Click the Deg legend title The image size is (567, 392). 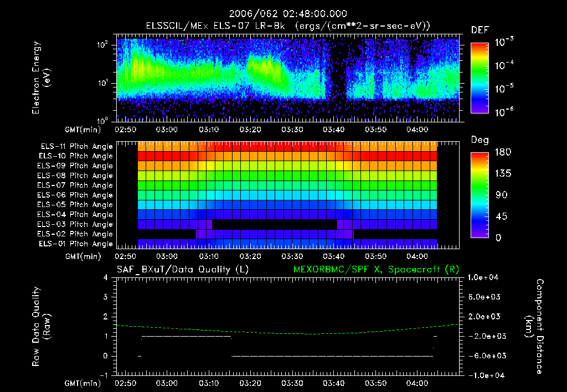(480, 140)
